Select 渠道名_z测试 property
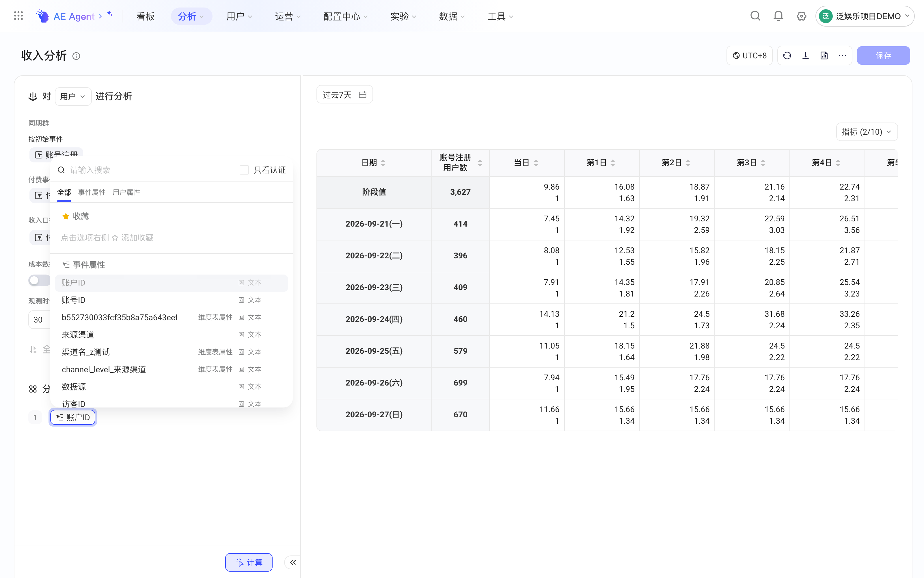This screenshot has width=924, height=578. point(172,352)
